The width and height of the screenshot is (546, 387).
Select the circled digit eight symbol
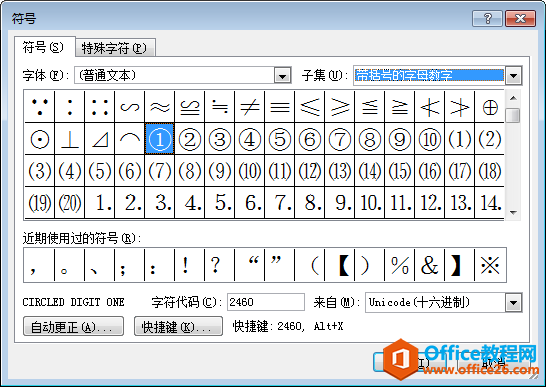tap(370, 139)
